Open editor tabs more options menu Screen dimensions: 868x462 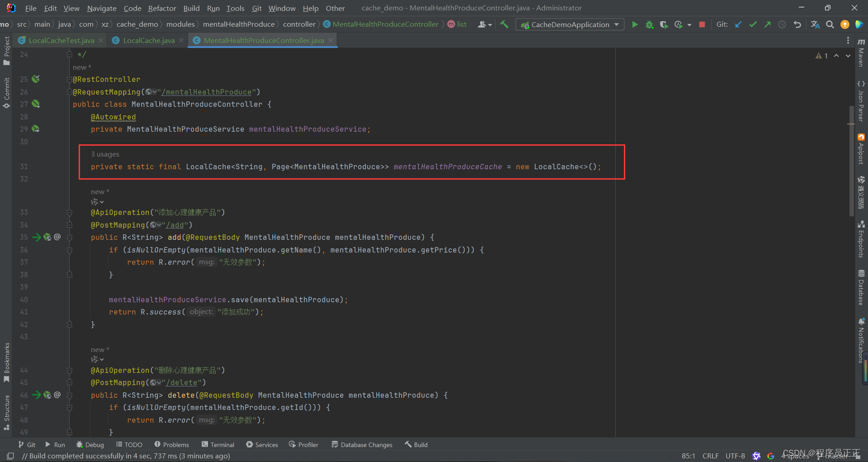[848, 41]
